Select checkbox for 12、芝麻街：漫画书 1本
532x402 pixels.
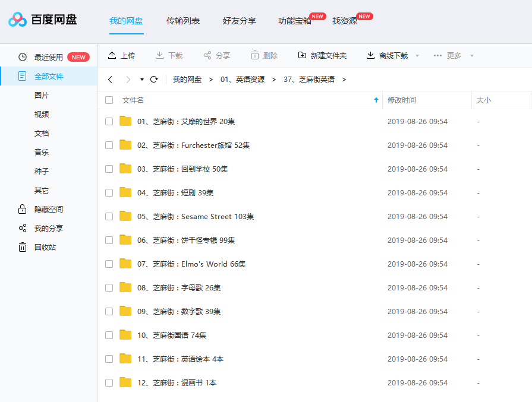tap(109, 383)
